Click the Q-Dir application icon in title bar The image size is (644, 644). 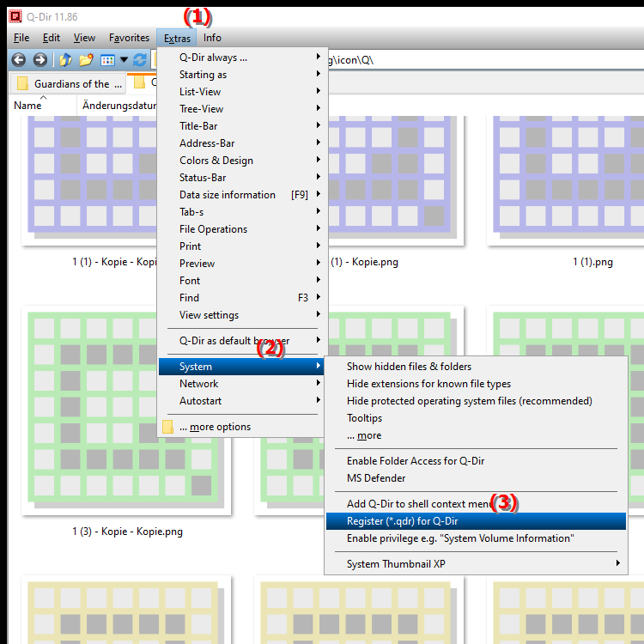[x=15, y=16]
